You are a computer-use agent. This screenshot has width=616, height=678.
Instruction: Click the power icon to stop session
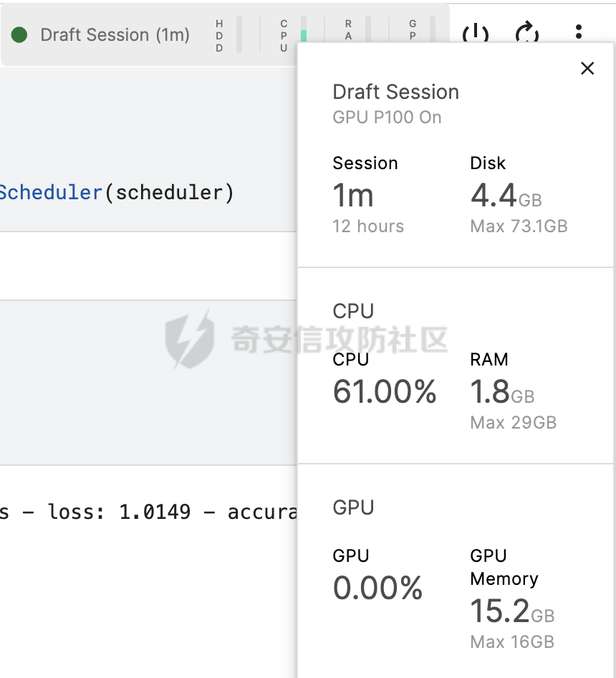tap(476, 32)
